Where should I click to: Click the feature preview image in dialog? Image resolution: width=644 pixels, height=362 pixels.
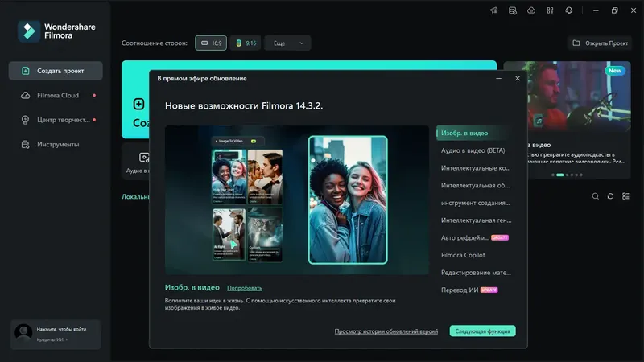(297, 200)
